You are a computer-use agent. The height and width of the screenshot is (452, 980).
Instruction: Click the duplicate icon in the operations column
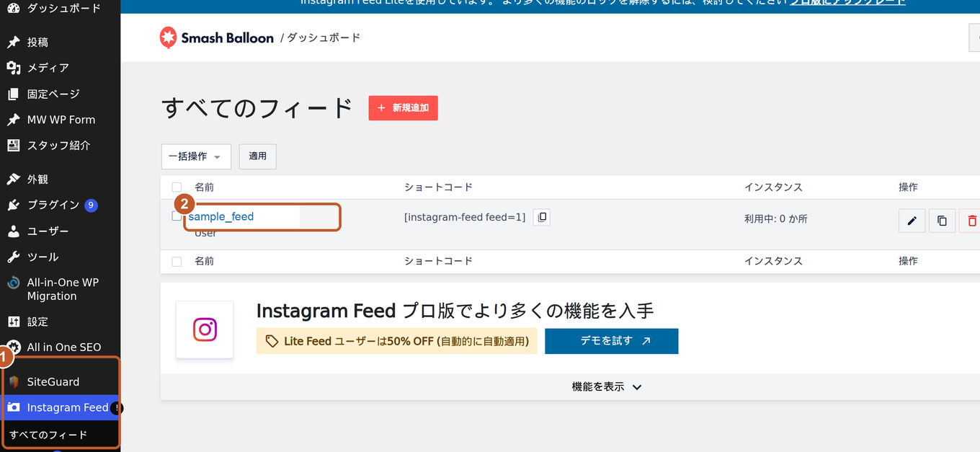tap(942, 221)
